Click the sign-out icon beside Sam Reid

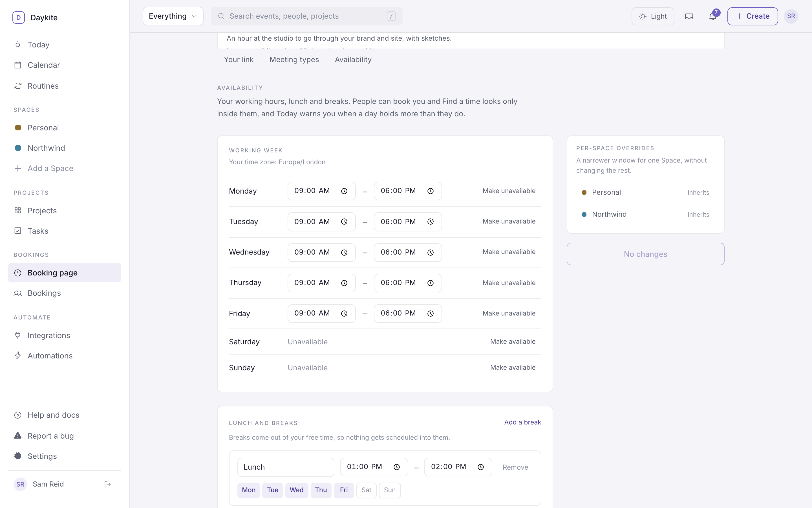(x=107, y=484)
